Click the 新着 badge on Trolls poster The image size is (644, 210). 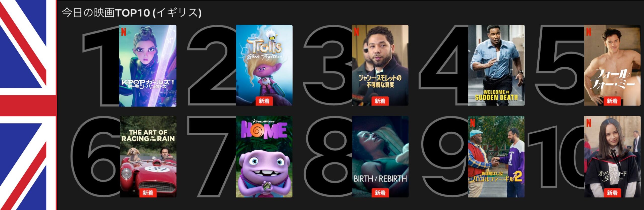(264, 101)
